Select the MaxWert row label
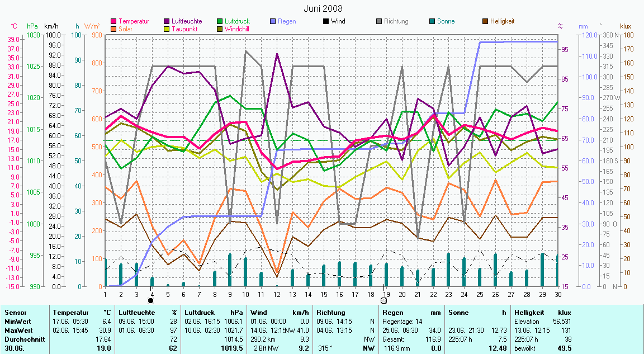Image resolution: width=644 pixels, height=354 pixels. (18, 331)
